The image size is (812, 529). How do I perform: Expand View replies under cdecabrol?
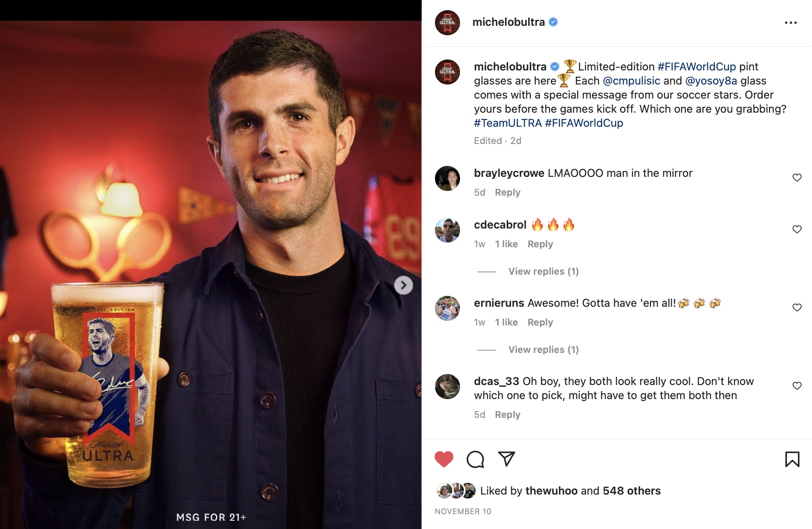click(543, 272)
